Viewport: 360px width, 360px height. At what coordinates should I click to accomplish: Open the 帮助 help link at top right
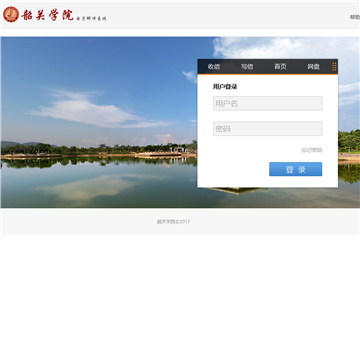355,17
